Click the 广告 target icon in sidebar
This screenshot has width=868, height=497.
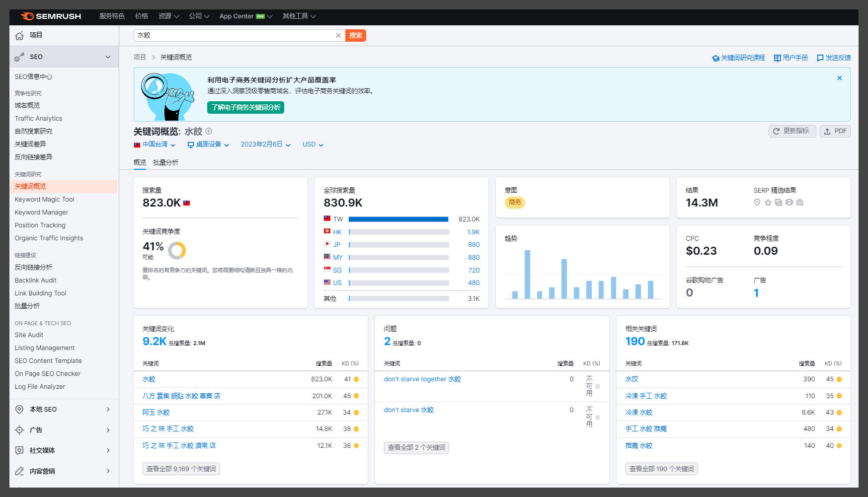(19, 430)
